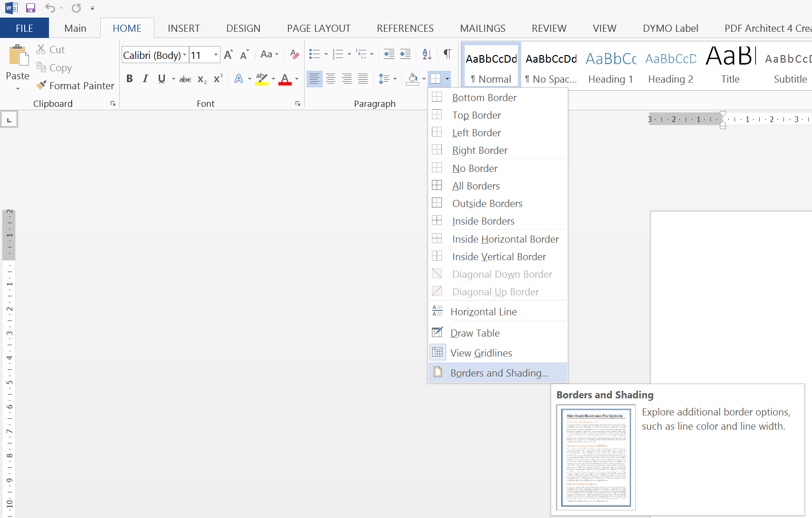The width and height of the screenshot is (812, 518).
Task: Click the tab selector at ruler corner
Action: point(9,120)
